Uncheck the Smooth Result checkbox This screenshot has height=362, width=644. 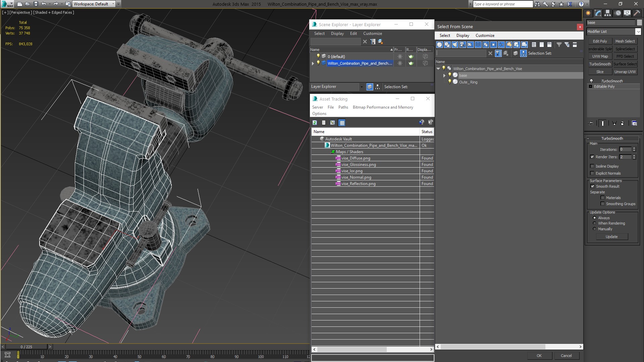tap(592, 186)
